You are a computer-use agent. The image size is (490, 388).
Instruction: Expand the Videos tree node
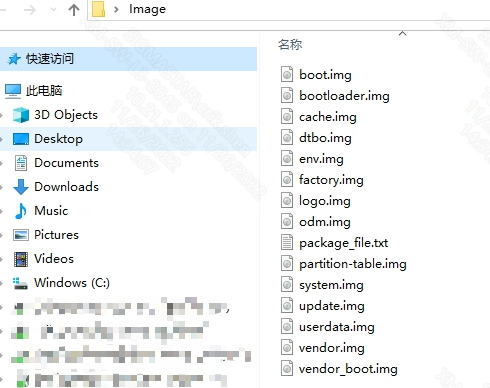coord(2,259)
